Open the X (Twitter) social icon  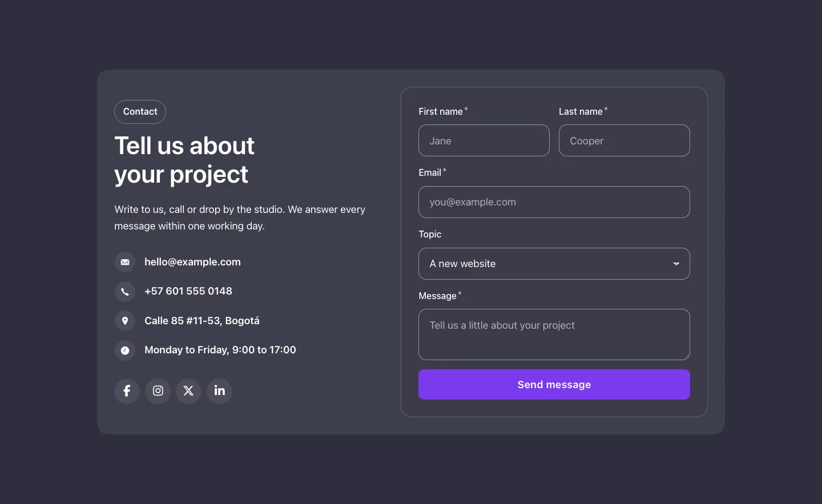(188, 391)
